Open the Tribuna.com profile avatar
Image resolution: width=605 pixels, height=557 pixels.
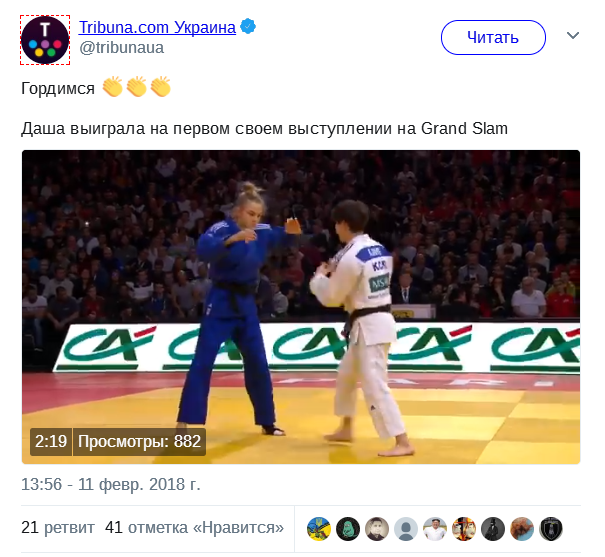click(x=45, y=40)
